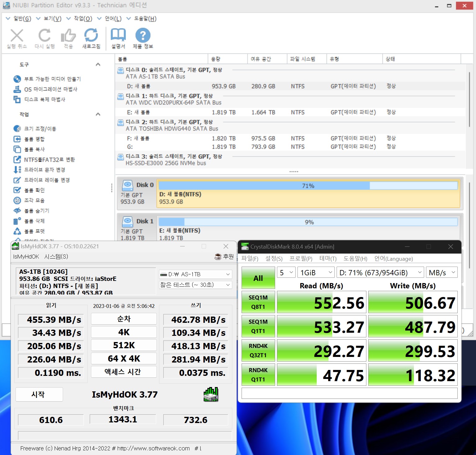The image size is (476, 455).
Task: Choose 크기 조정/이동 operation
Action: click(35, 128)
